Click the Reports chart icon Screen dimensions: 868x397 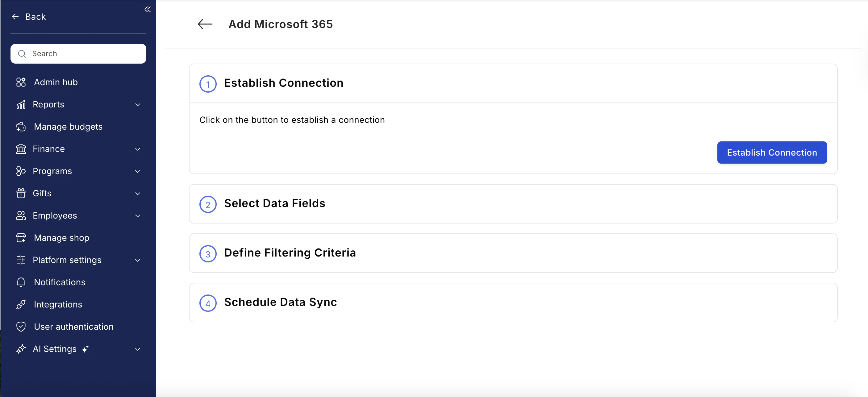21,104
